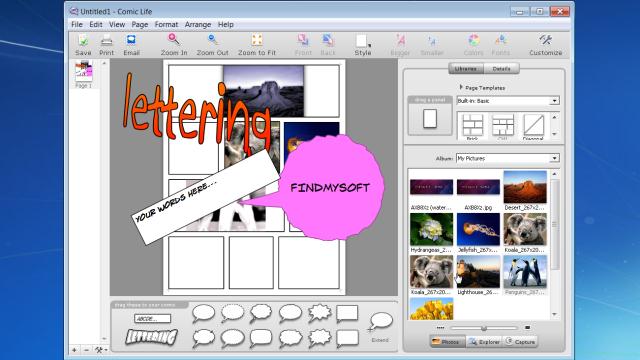
Task: Select the Hydrangeas photo thumbnail
Action: (x=431, y=229)
